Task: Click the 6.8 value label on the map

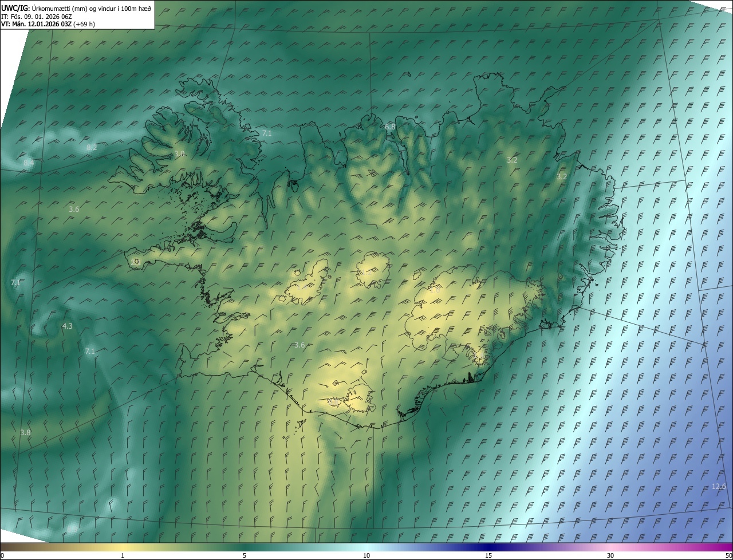Action: [390, 127]
